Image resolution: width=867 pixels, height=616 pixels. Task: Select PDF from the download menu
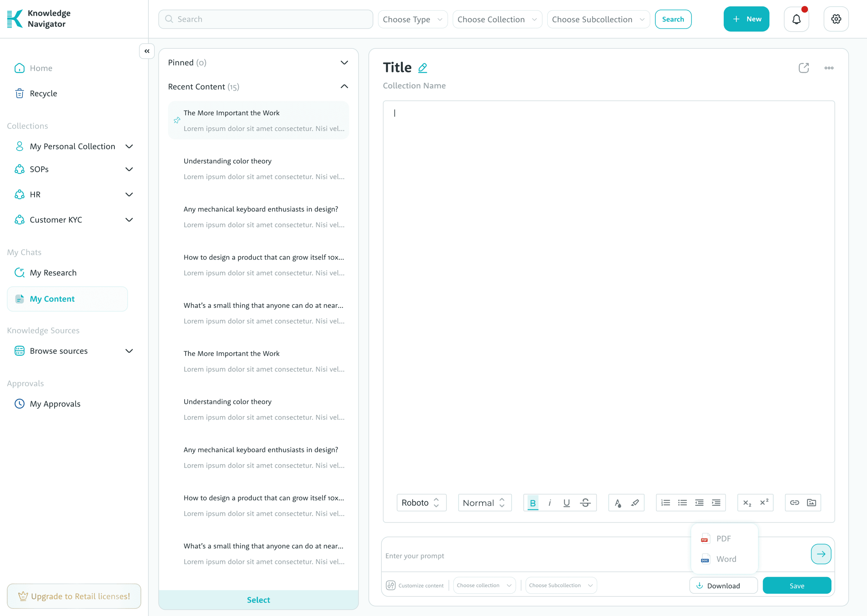723,538
